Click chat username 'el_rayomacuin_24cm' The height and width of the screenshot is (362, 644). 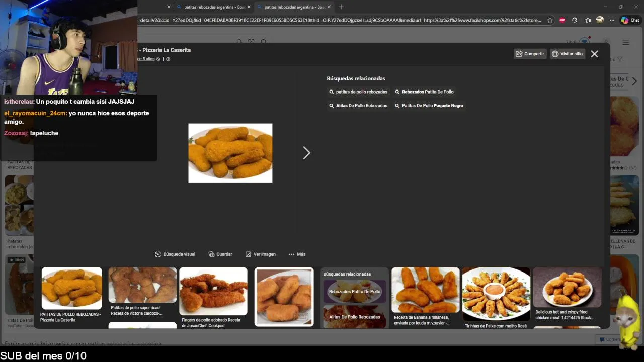pos(35,113)
